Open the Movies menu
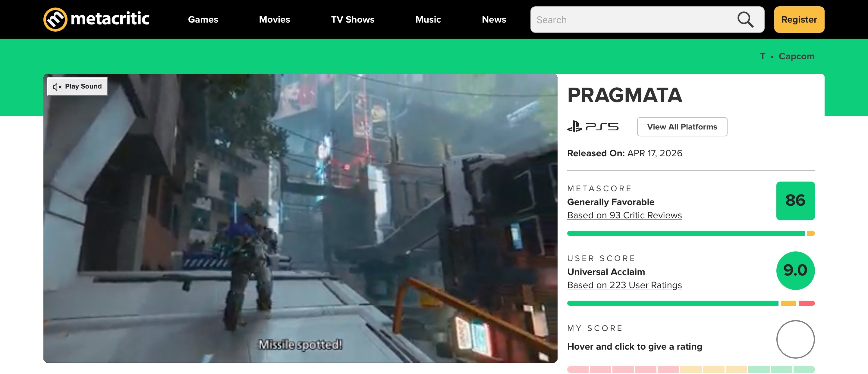The width and height of the screenshot is (868, 374). (274, 20)
